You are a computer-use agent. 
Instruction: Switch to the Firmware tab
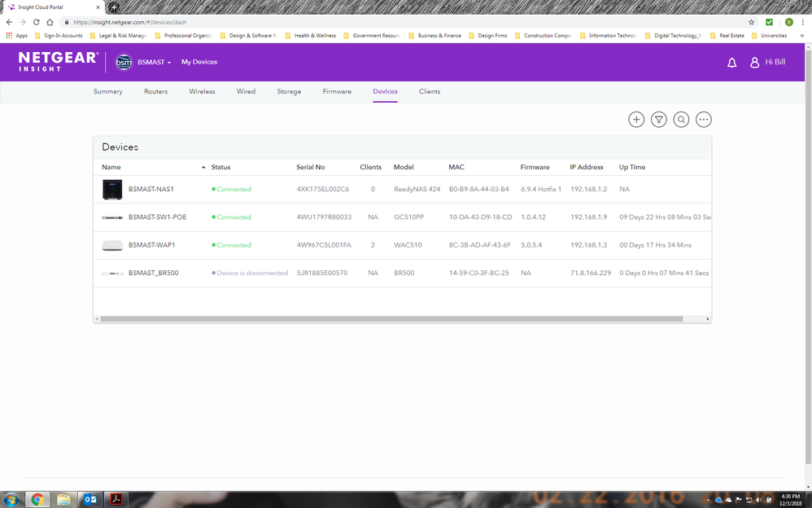pos(337,92)
